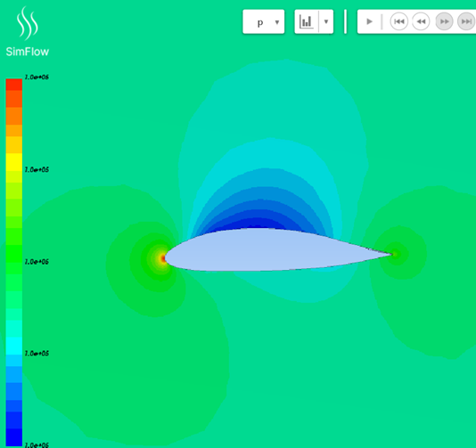Image resolution: width=476 pixels, height=448 pixels.
Task: Jump to the first time step
Action: tap(398, 21)
